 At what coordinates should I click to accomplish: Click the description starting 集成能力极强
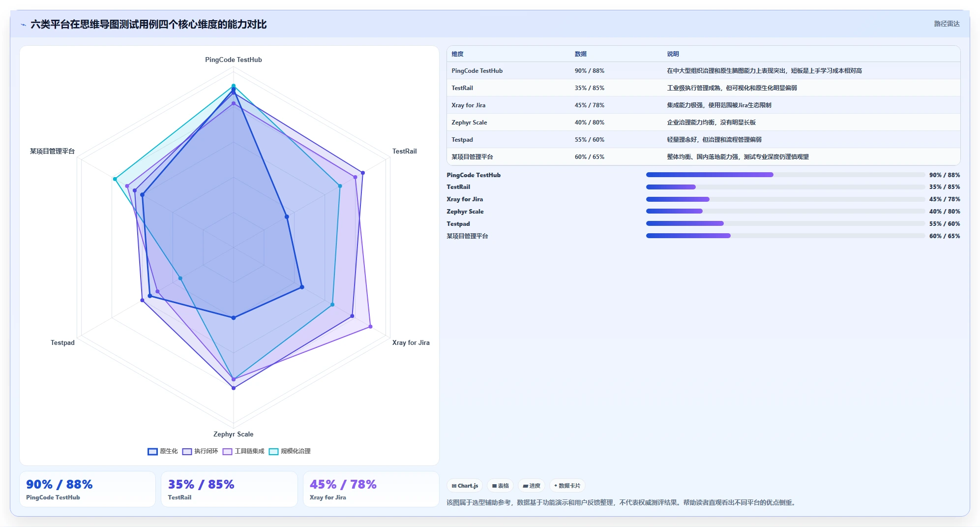click(719, 105)
